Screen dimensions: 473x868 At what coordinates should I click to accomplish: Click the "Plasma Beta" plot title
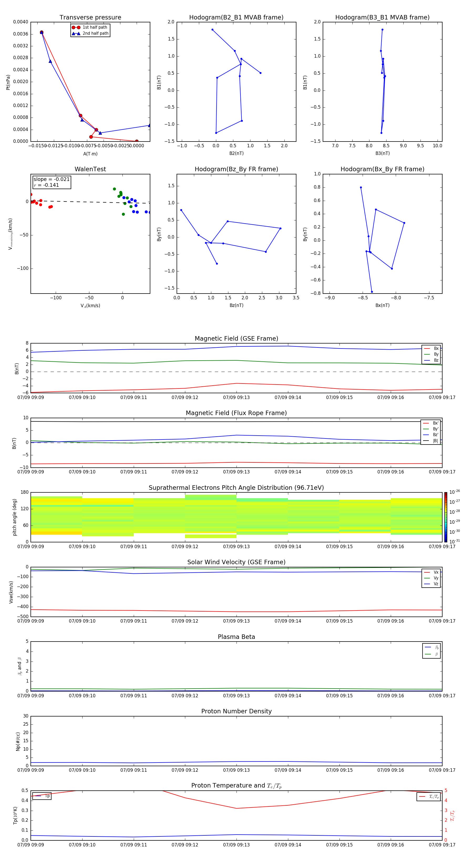236,637
